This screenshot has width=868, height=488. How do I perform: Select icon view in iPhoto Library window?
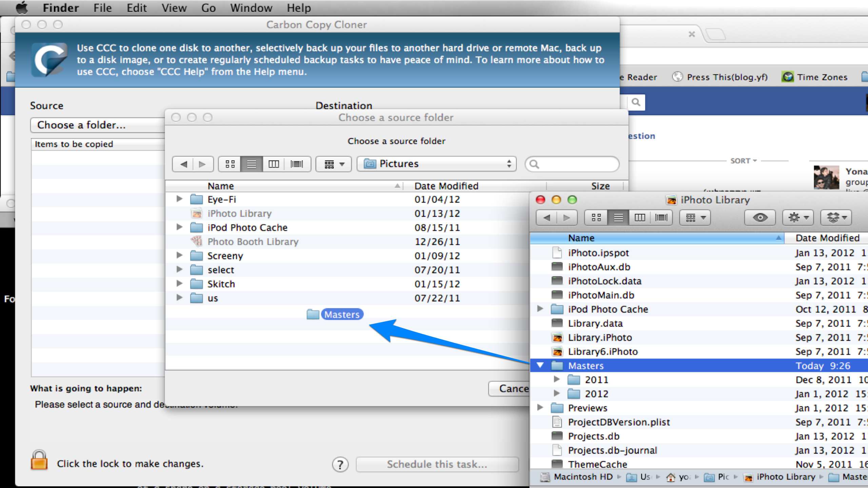pos(596,218)
